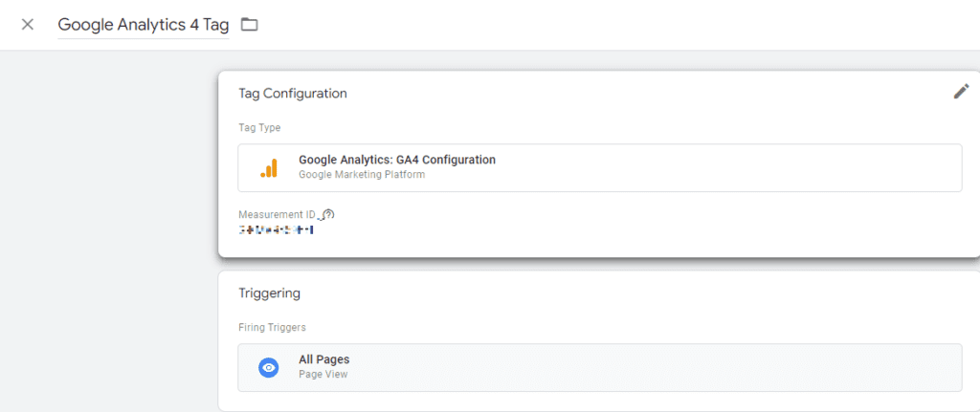Screen dimensions: 980x412
Task: Open the folder icon beside the tag name
Action: tap(250, 24)
